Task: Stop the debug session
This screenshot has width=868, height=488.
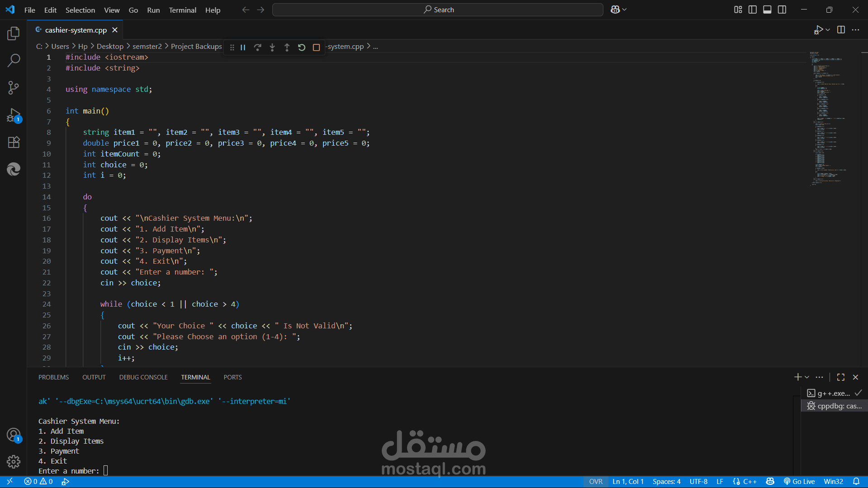Action: click(x=317, y=47)
